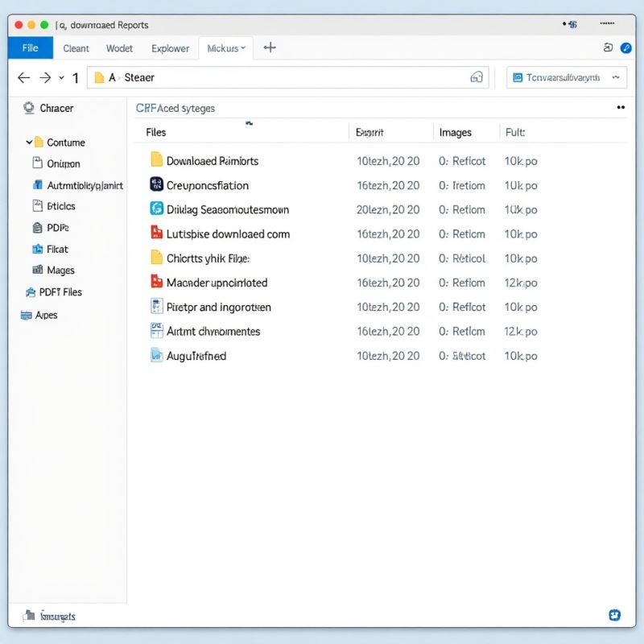
Task: Click the red PDF icon beside Lutisbise download
Action: 156,233
